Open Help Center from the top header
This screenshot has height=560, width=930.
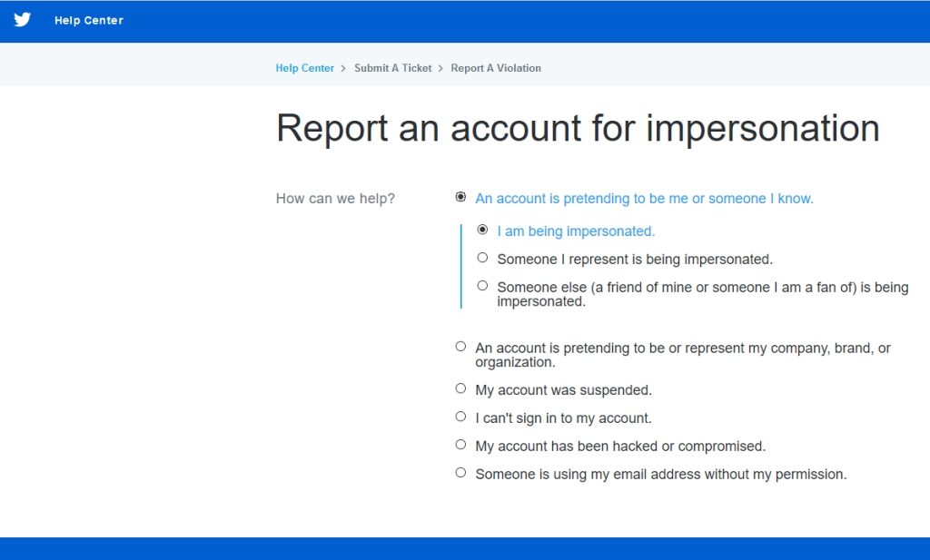click(88, 21)
